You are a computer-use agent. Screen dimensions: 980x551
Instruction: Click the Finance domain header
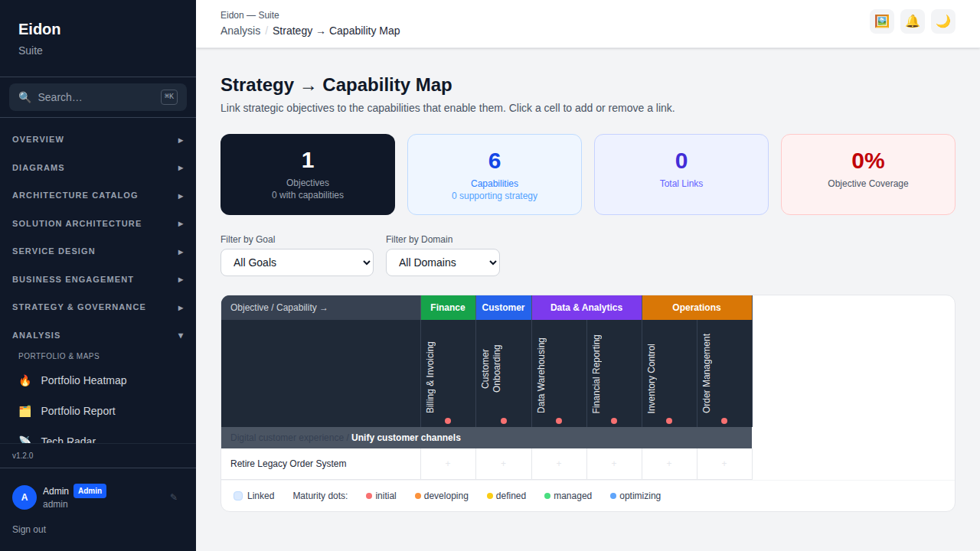point(448,308)
